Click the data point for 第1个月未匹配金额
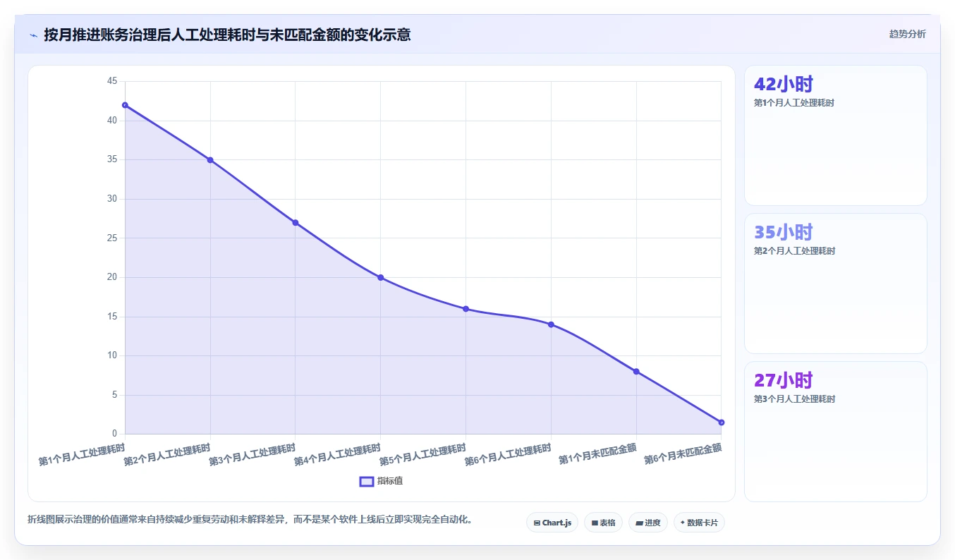Image resolution: width=955 pixels, height=560 pixels. point(636,372)
